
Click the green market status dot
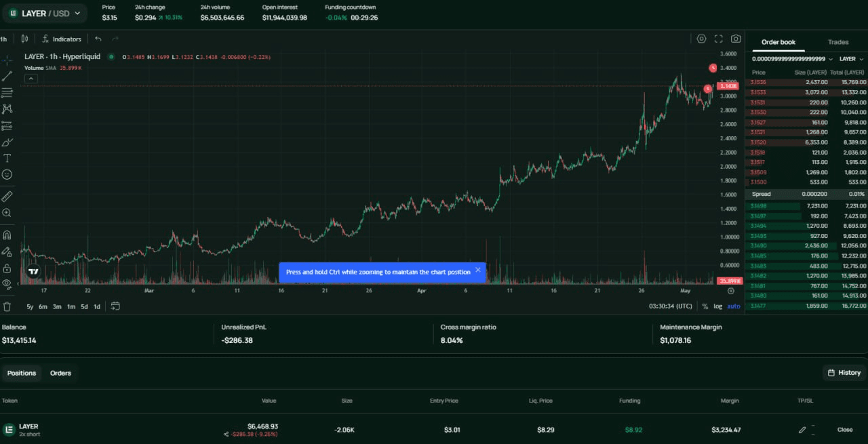click(x=111, y=57)
